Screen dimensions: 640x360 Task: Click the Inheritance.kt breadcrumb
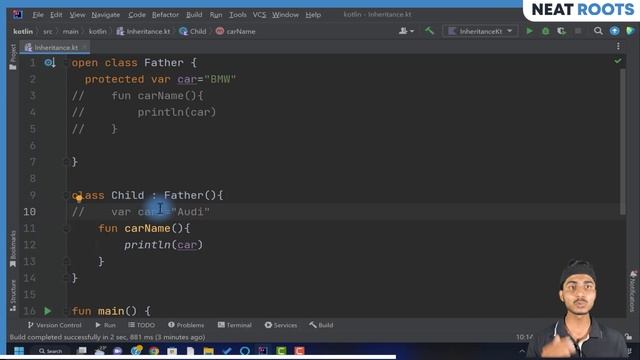[143, 31]
